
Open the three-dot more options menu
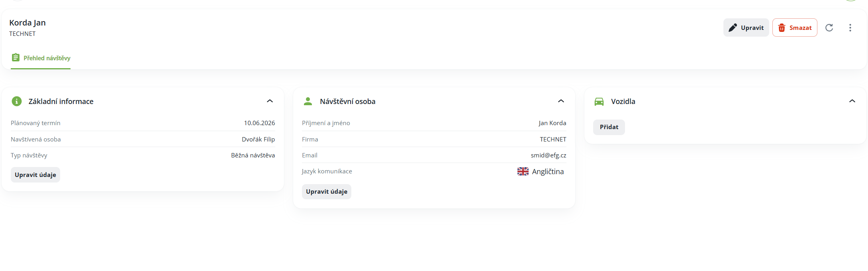[x=850, y=27]
